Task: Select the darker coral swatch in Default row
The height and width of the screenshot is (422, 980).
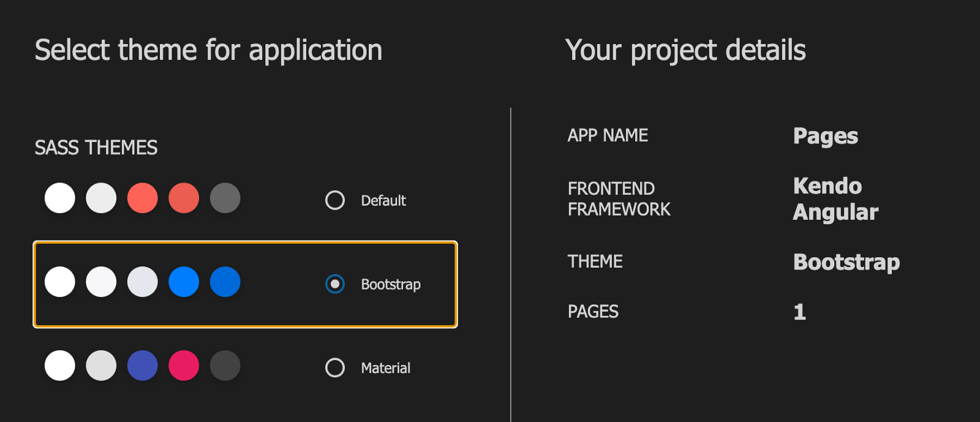Action: click(x=184, y=198)
